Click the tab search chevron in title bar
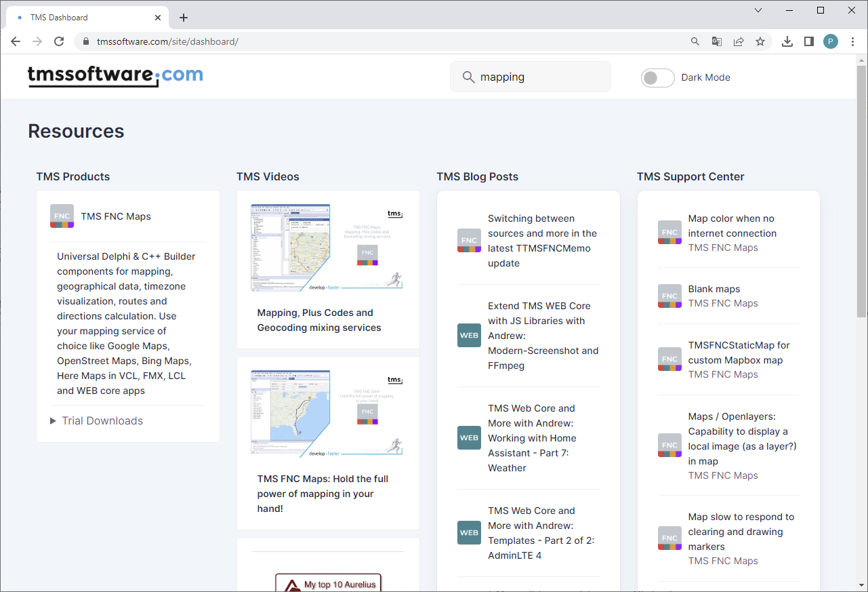 pos(758,10)
